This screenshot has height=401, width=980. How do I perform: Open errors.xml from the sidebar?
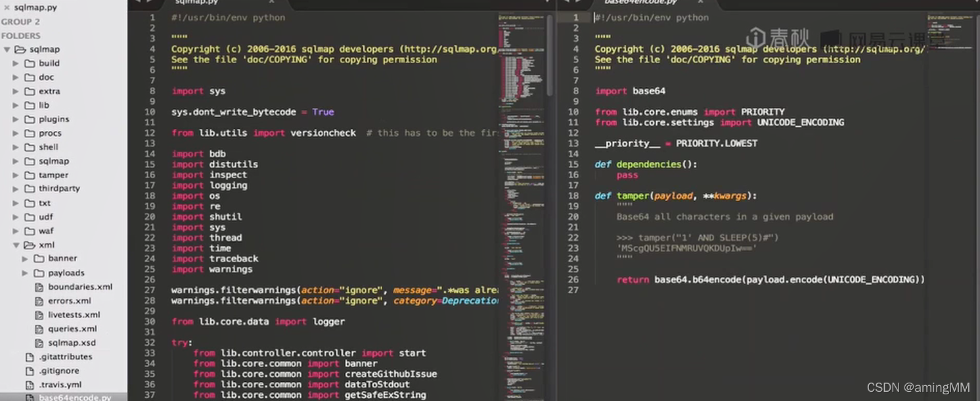70,301
